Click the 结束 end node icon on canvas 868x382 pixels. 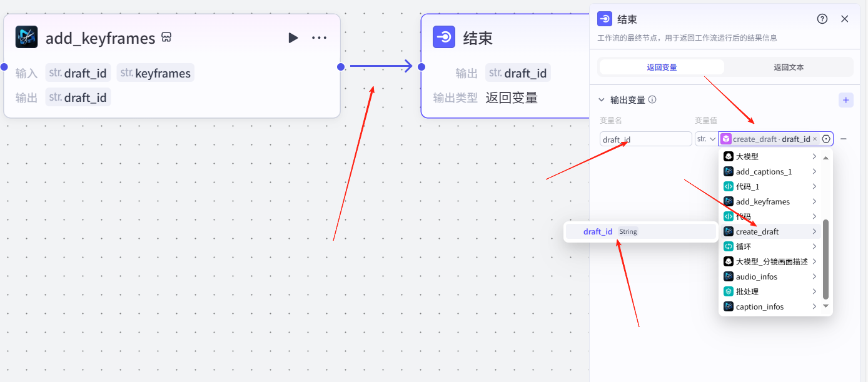(443, 37)
